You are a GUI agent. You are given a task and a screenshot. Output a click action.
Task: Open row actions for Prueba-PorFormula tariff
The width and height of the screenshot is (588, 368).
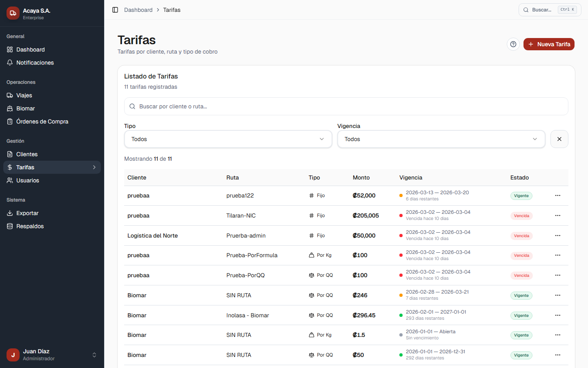pyautogui.click(x=557, y=255)
